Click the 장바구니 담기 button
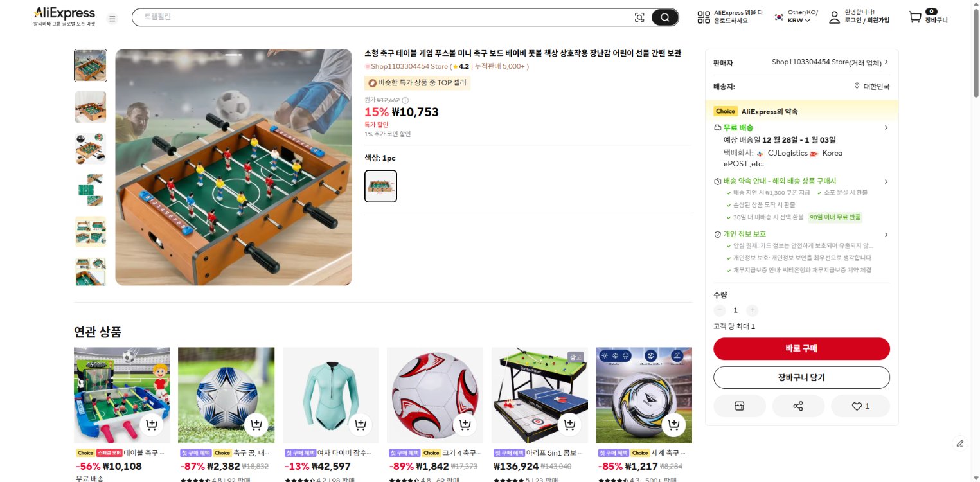 [x=801, y=378]
